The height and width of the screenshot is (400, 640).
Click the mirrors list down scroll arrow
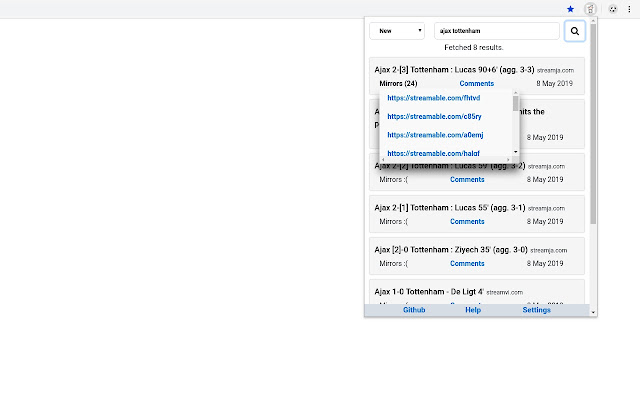516,152
